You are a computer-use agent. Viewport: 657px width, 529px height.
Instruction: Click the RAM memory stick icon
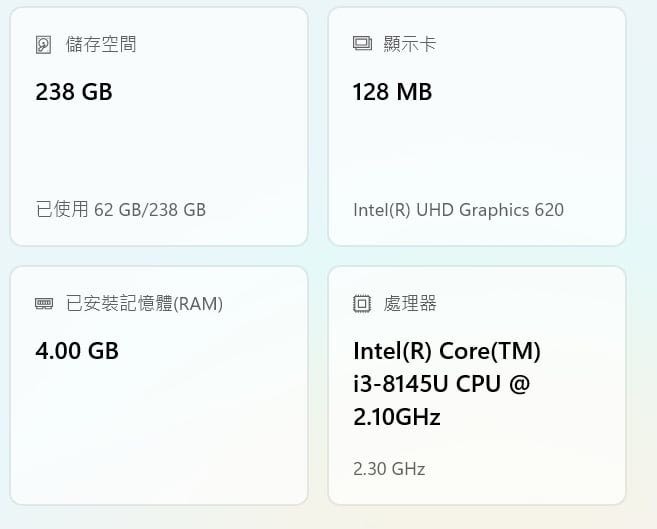click(x=44, y=303)
